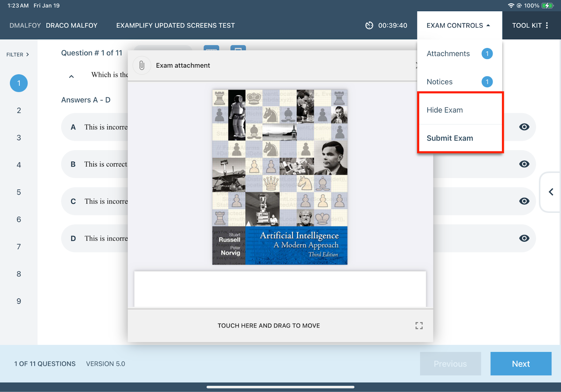Click the Notices count badge
This screenshot has width=561, height=392.
[x=487, y=82]
